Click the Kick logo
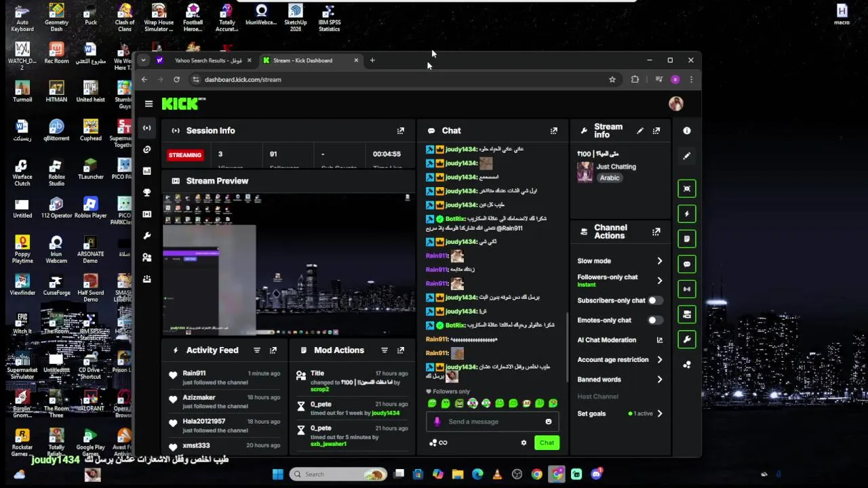 pyautogui.click(x=183, y=104)
